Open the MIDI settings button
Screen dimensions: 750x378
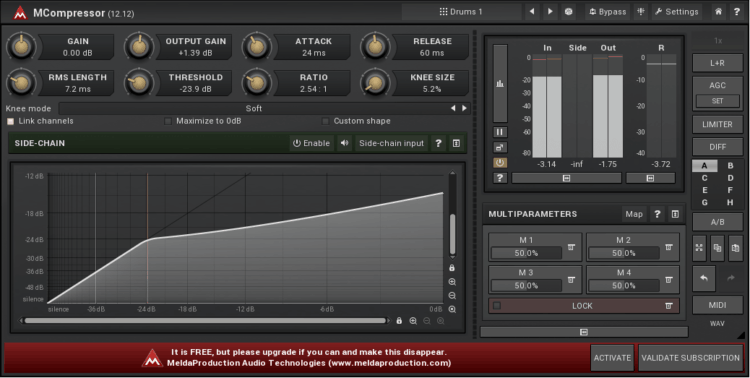tap(717, 305)
